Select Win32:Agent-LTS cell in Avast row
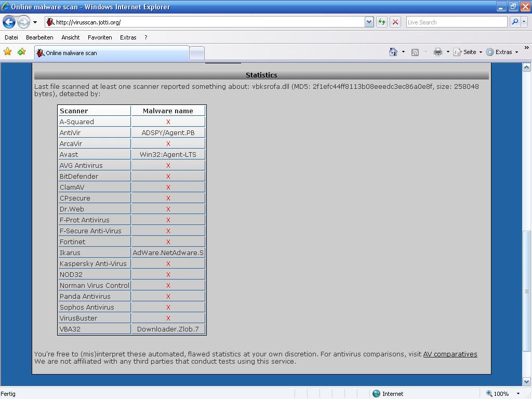 tap(168, 154)
